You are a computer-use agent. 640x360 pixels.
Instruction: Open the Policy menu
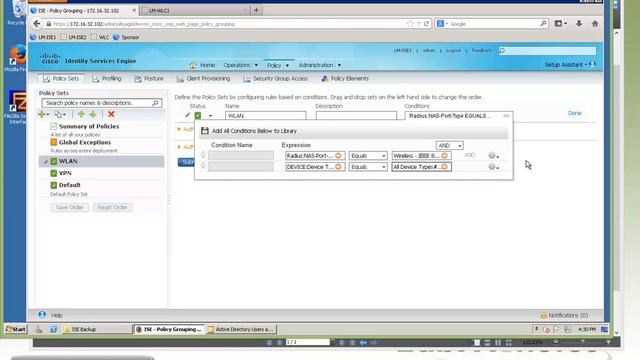278,65
